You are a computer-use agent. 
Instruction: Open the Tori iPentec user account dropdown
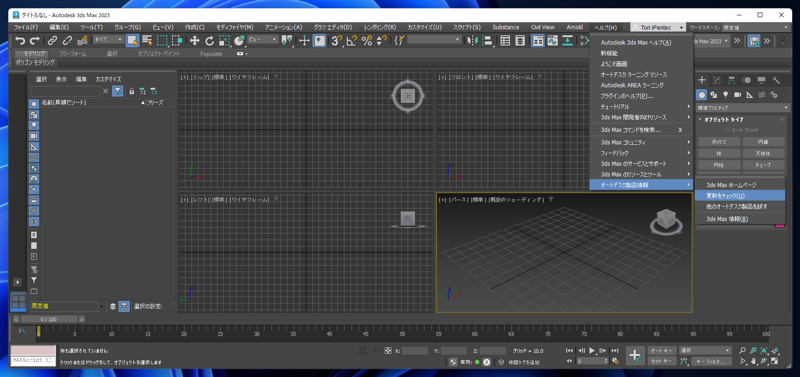(x=659, y=27)
